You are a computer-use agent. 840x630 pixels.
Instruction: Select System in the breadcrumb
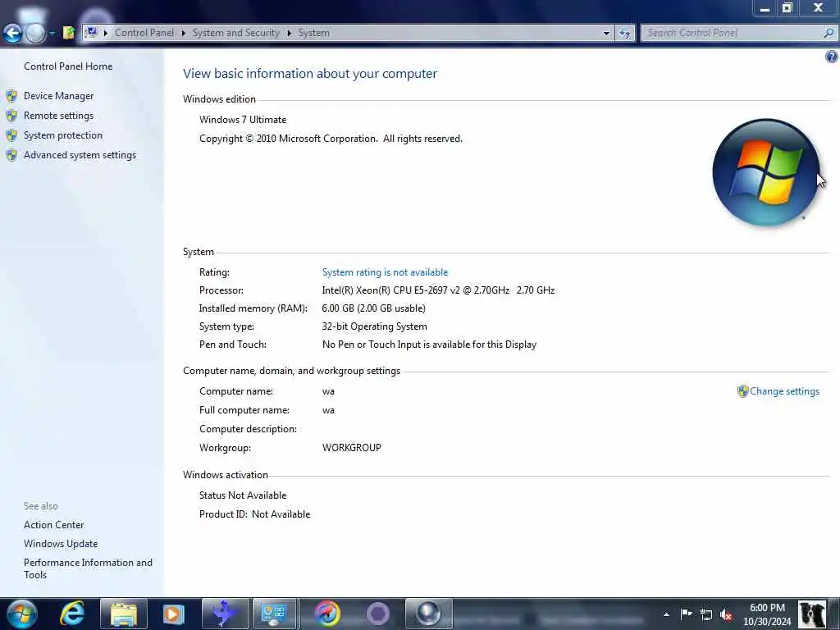314,33
